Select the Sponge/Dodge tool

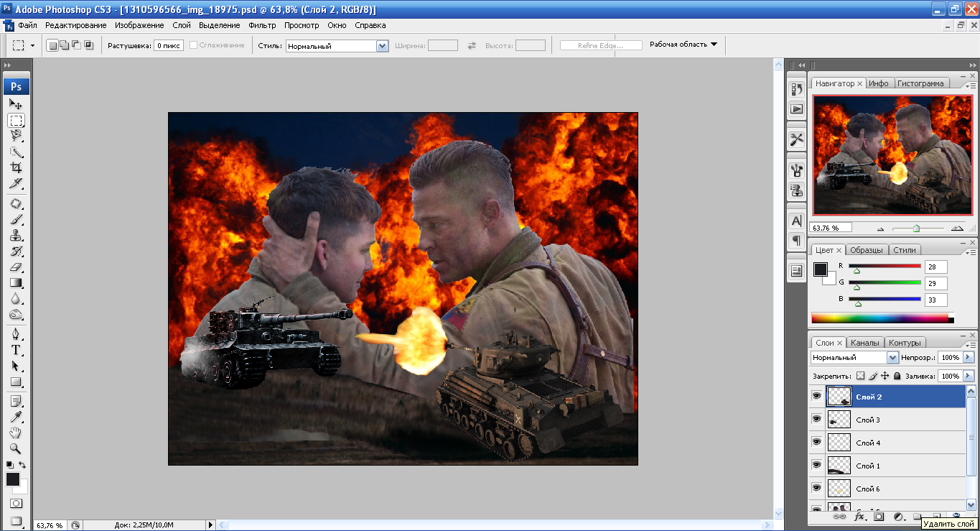click(16, 315)
